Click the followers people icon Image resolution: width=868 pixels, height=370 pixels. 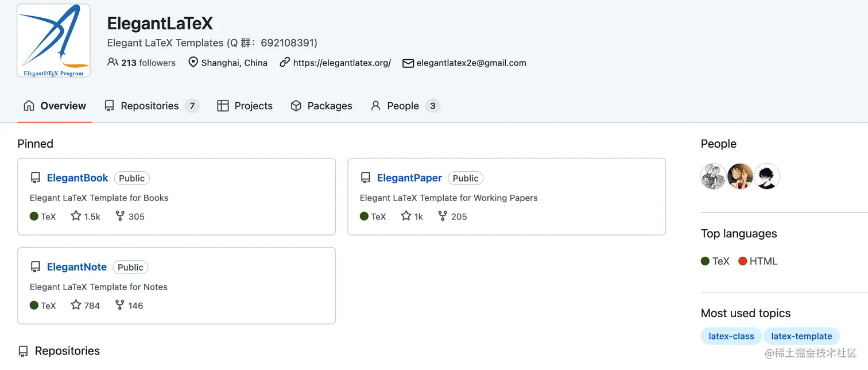click(113, 62)
